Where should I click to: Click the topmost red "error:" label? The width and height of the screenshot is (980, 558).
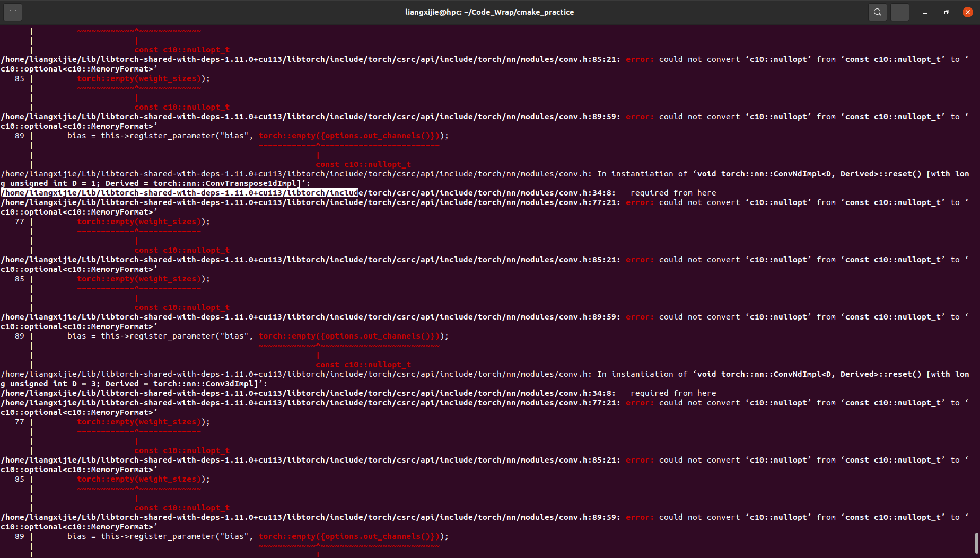[639, 59]
